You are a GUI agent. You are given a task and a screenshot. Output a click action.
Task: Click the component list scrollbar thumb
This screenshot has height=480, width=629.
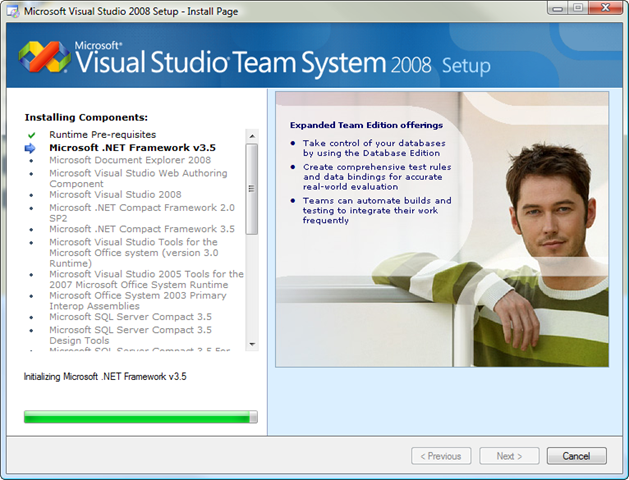point(252,189)
